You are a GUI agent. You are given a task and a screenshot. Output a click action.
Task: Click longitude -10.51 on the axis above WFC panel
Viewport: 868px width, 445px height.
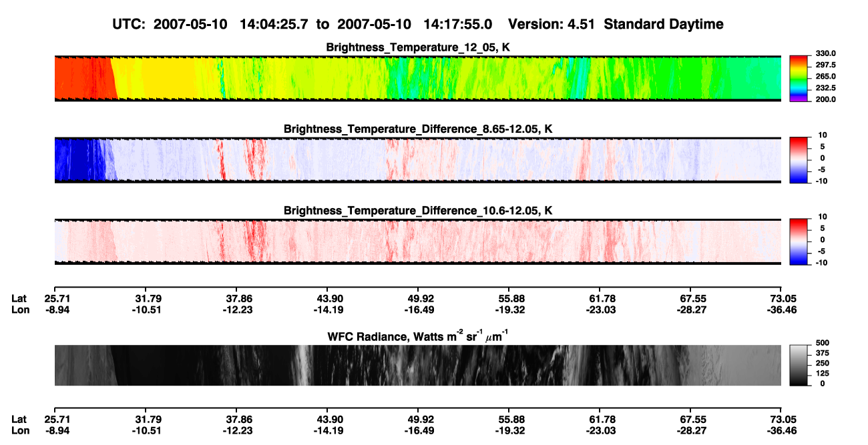point(148,309)
